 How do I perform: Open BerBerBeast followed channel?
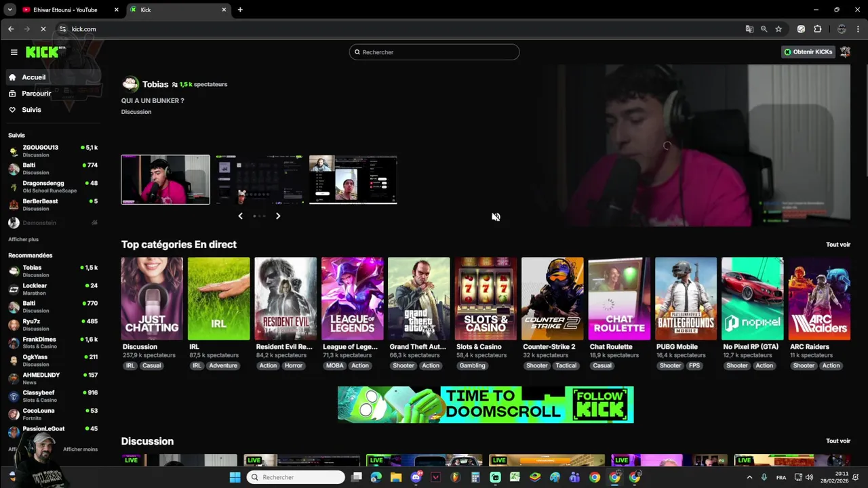(53, 204)
